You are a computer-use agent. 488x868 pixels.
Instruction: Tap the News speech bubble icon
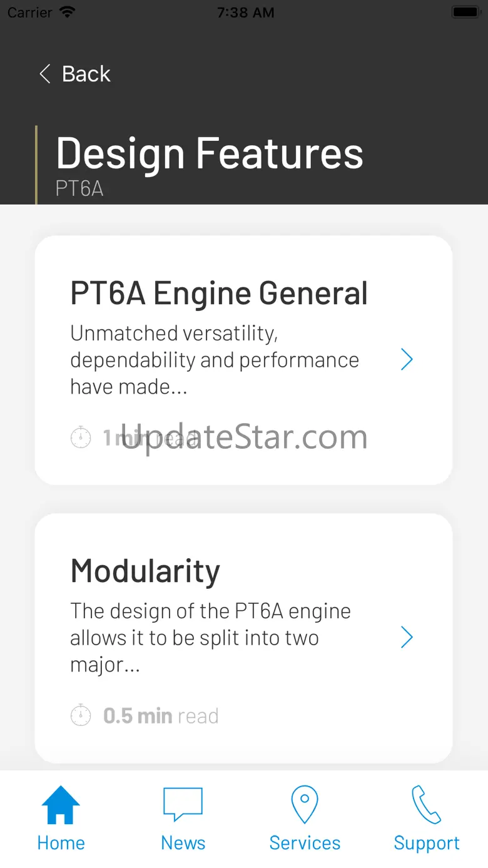coord(183,805)
